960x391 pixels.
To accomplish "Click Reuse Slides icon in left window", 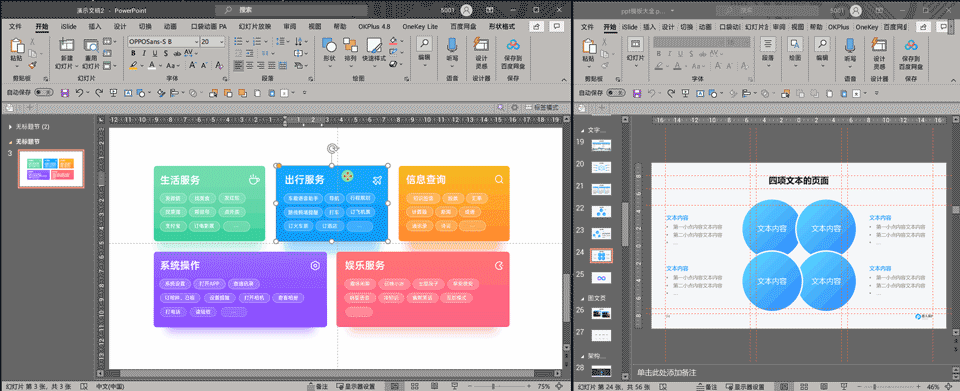I will [91, 46].
